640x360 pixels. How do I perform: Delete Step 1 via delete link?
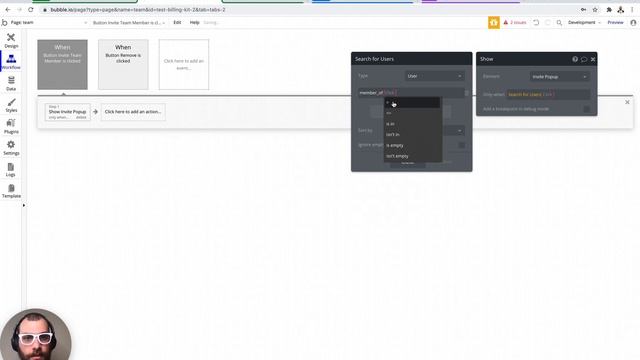81,118
